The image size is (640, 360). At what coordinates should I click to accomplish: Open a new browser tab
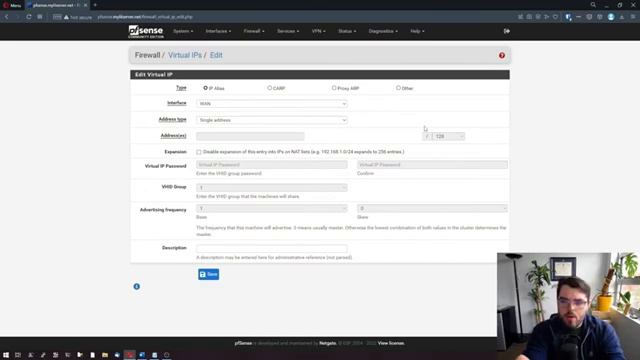pyautogui.click(x=95, y=5)
